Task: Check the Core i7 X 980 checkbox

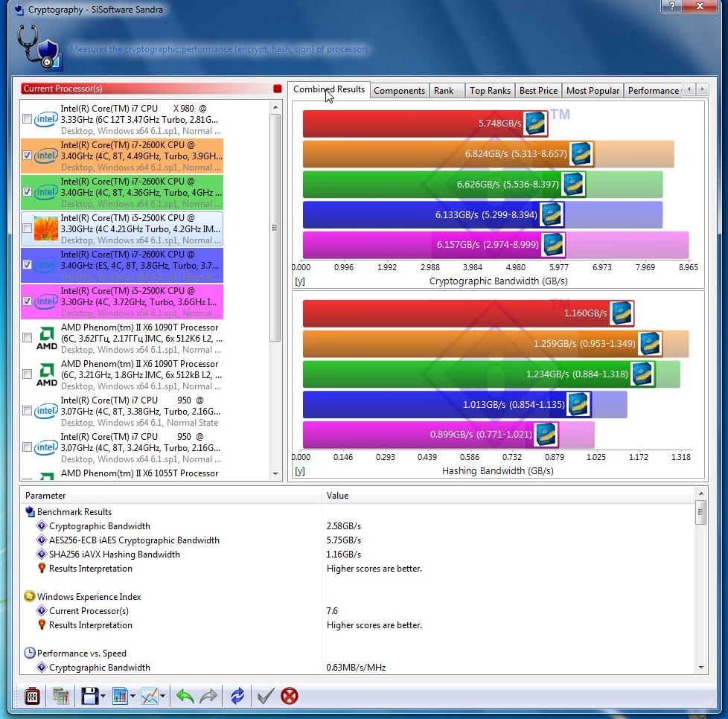Action: pos(27,119)
